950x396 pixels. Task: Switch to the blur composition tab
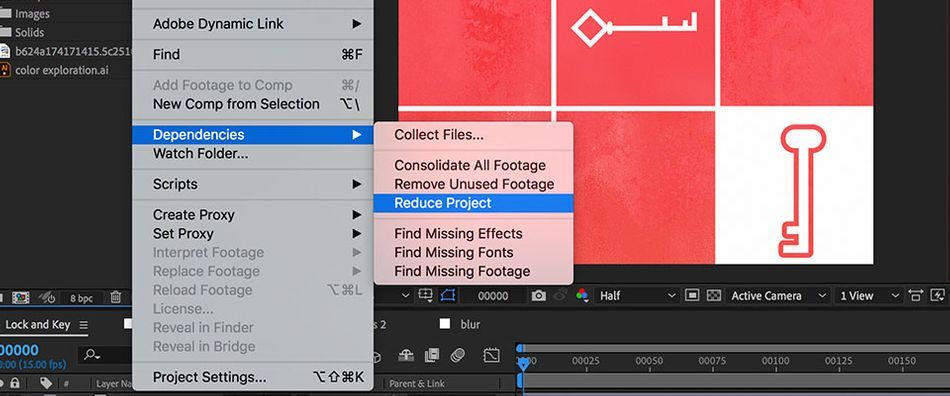(470, 325)
